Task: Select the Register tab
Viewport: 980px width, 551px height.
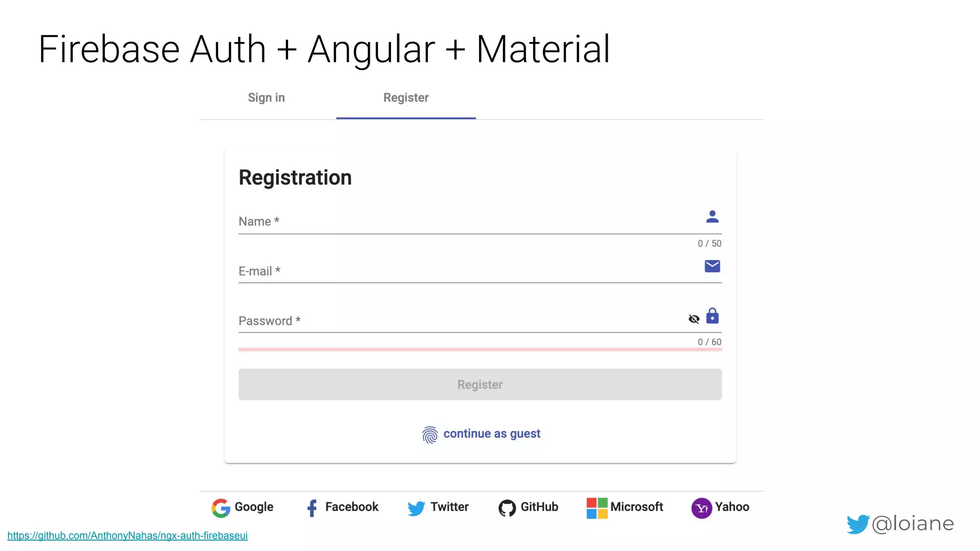Action: click(406, 98)
